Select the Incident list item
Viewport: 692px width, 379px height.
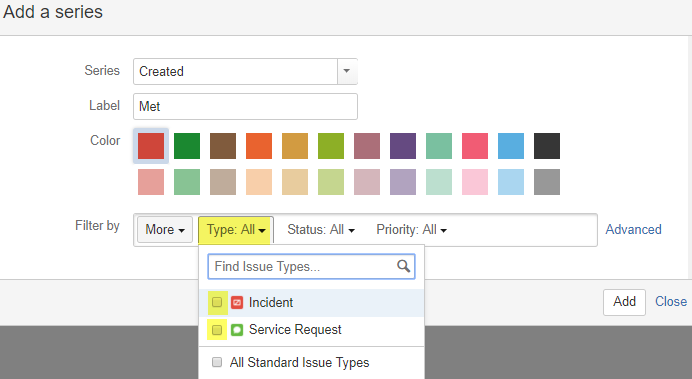312,303
